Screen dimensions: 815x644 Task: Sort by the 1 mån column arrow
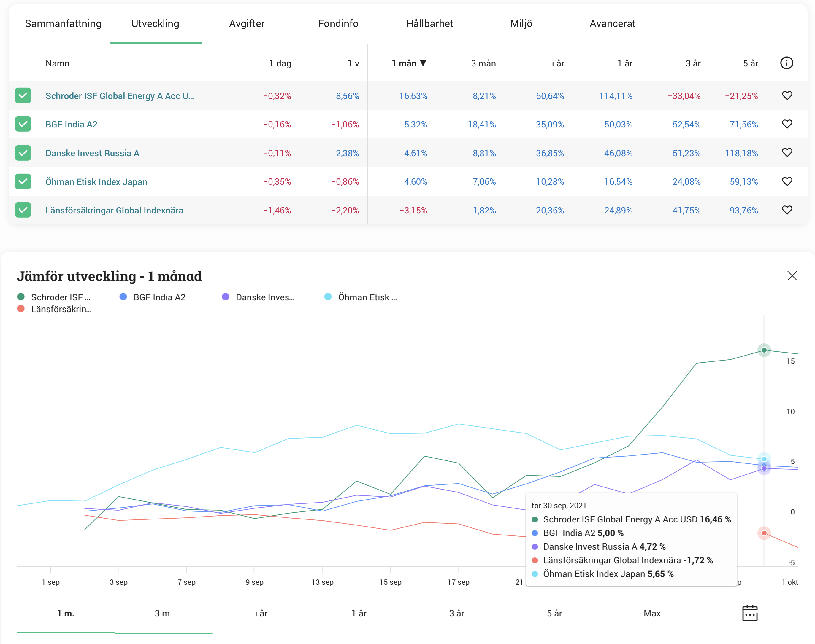coord(423,63)
